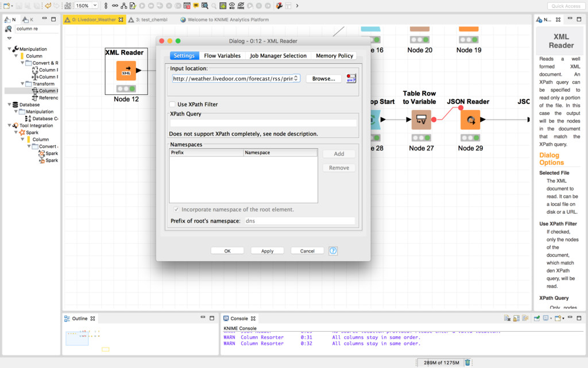Click the node repository search box
The width and height of the screenshot is (588, 368).
(x=37, y=29)
